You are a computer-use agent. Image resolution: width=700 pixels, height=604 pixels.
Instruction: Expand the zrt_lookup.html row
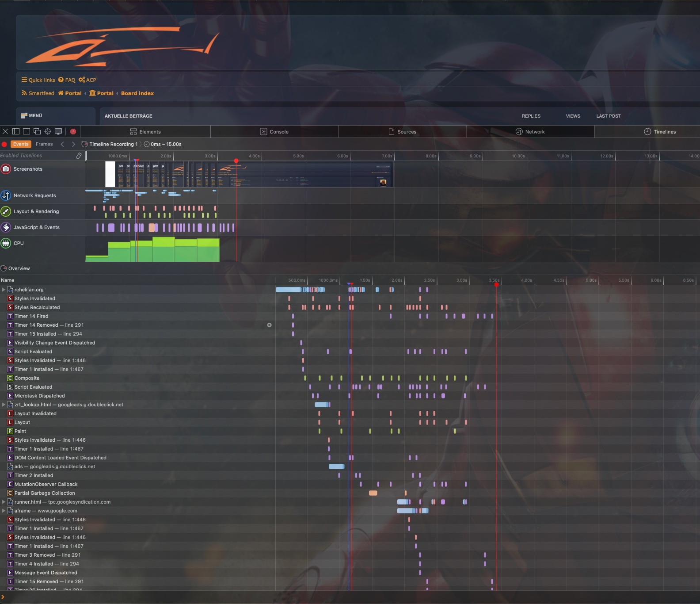pyautogui.click(x=4, y=405)
